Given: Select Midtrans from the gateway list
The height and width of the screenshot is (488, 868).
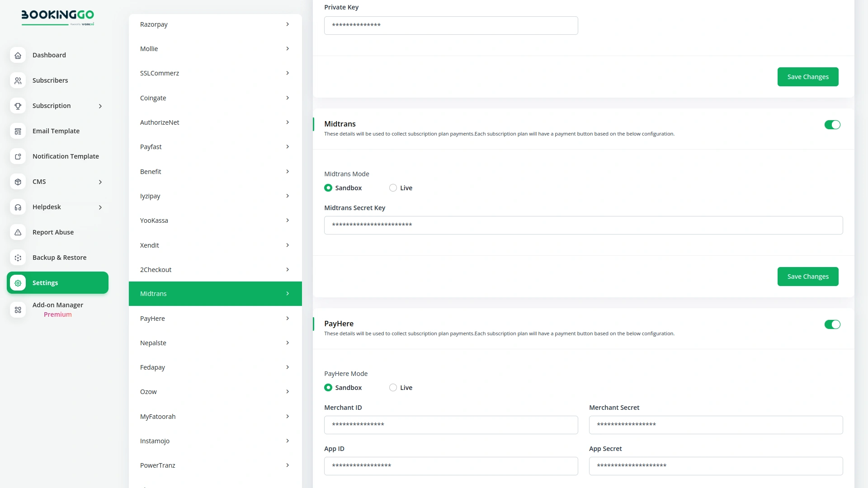Looking at the screenshot, I should [215, 293].
